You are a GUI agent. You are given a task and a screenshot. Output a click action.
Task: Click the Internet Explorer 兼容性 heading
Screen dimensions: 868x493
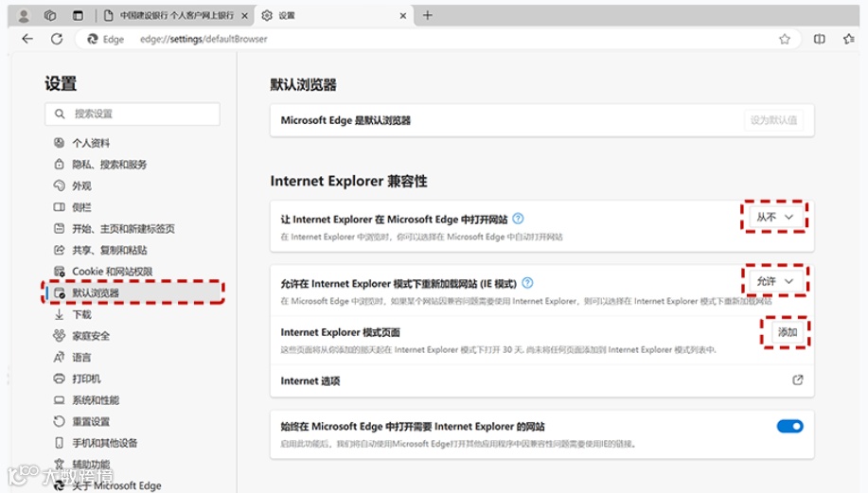point(348,181)
